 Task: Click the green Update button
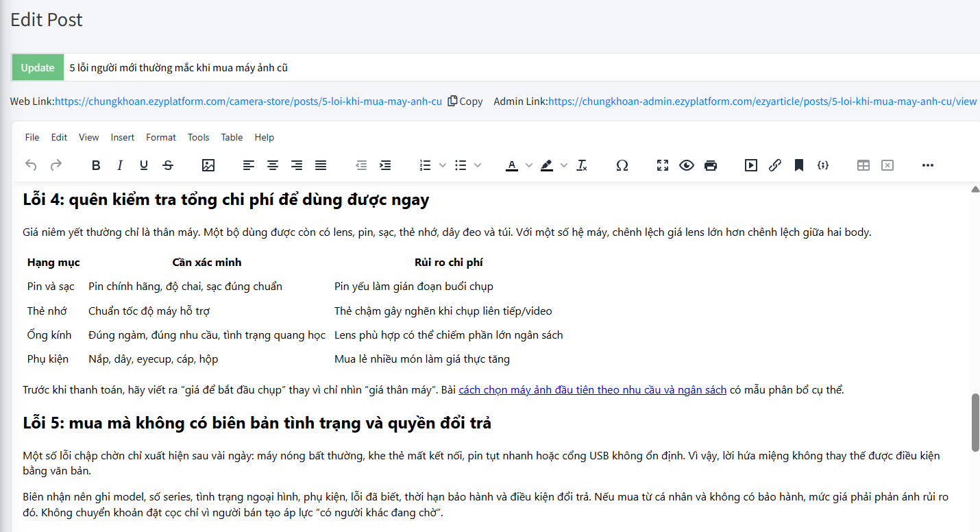coord(38,68)
